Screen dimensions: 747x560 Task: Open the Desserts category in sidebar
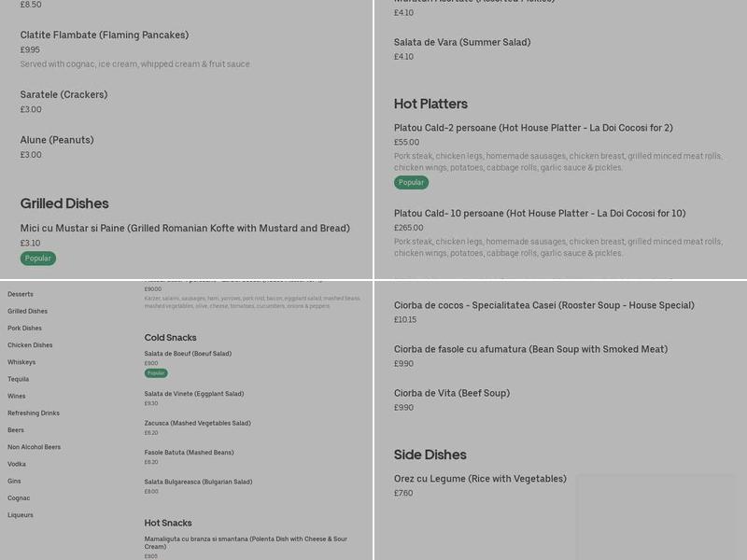point(21,294)
